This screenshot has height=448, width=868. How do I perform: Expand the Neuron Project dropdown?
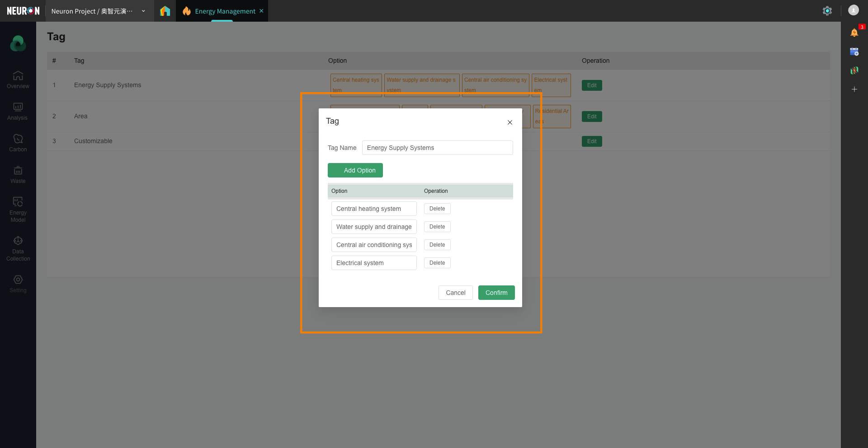(143, 11)
